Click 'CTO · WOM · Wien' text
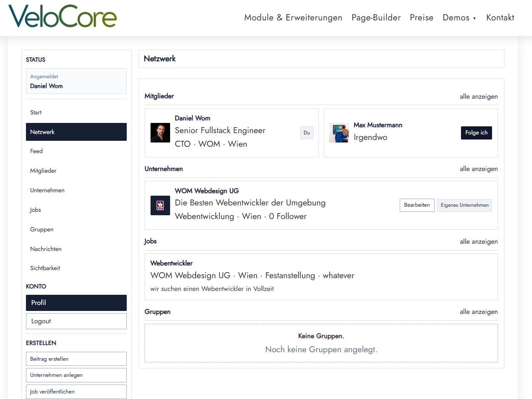Image resolution: width=532 pixels, height=399 pixels. click(x=211, y=144)
